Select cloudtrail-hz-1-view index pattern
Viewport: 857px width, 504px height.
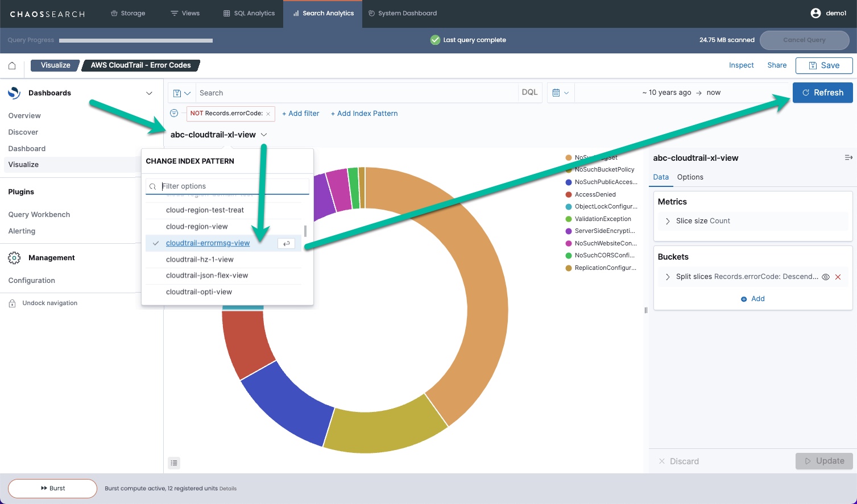pyautogui.click(x=223, y=260)
